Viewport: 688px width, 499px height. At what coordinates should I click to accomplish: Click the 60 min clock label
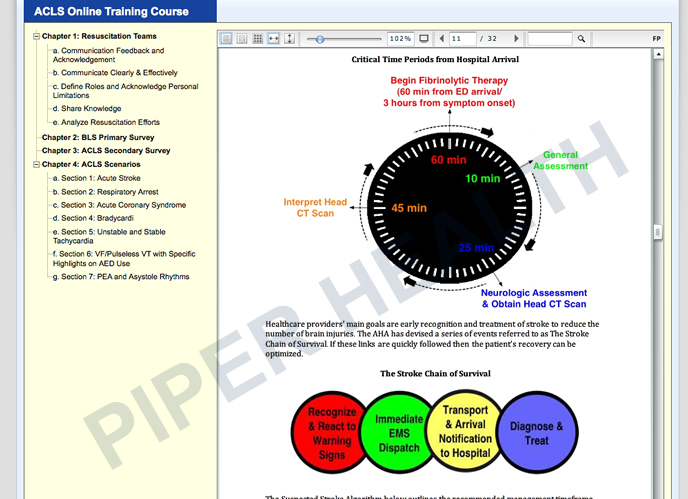tap(448, 160)
